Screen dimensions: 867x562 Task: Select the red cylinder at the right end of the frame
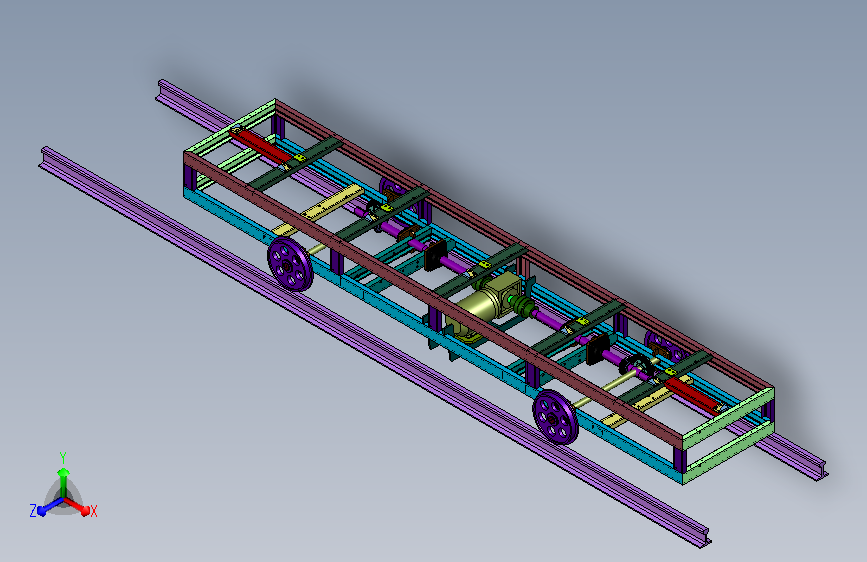(693, 395)
